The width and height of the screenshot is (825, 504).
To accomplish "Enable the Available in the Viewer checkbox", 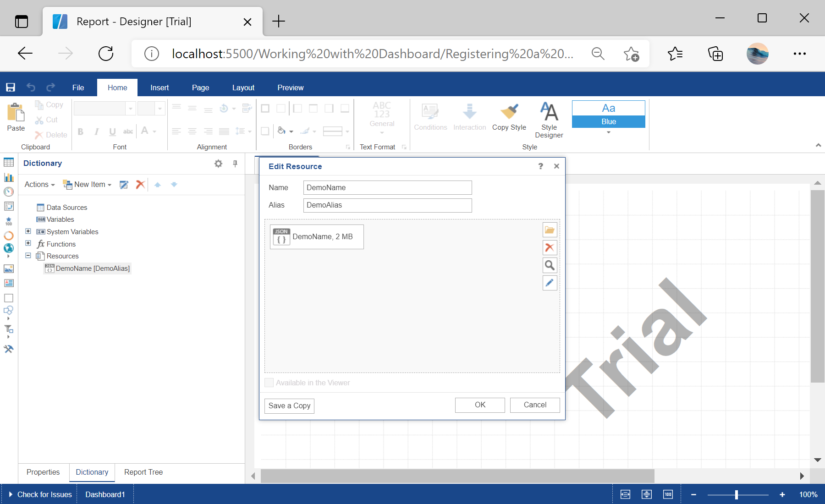I will (269, 383).
